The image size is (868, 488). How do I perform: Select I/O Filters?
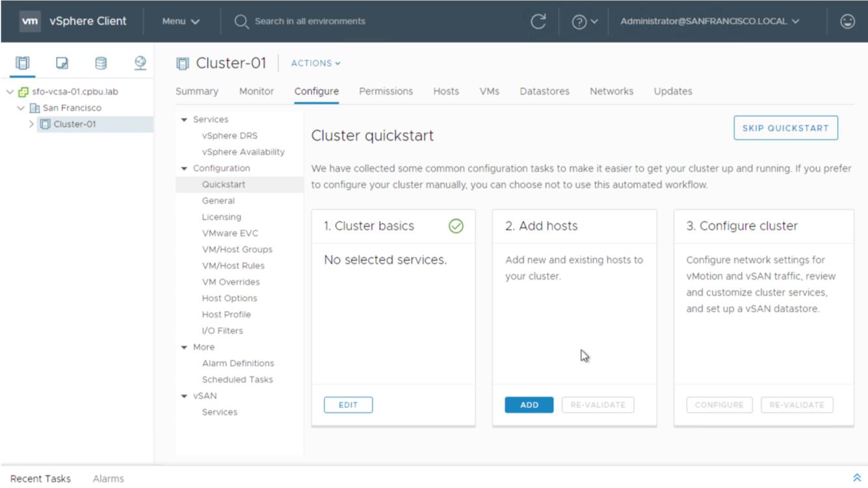tap(222, 331)
